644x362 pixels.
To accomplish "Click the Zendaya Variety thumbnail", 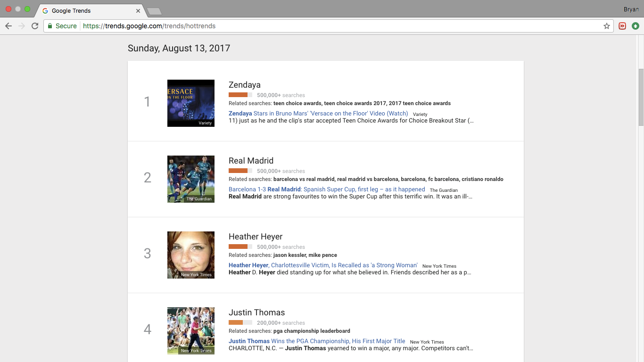I will pyautogui.click(x=191, y=103).
